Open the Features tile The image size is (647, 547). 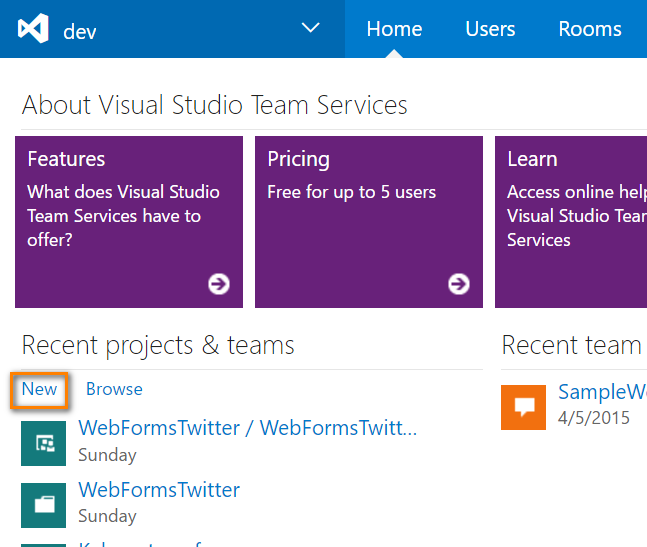[129, 222]
